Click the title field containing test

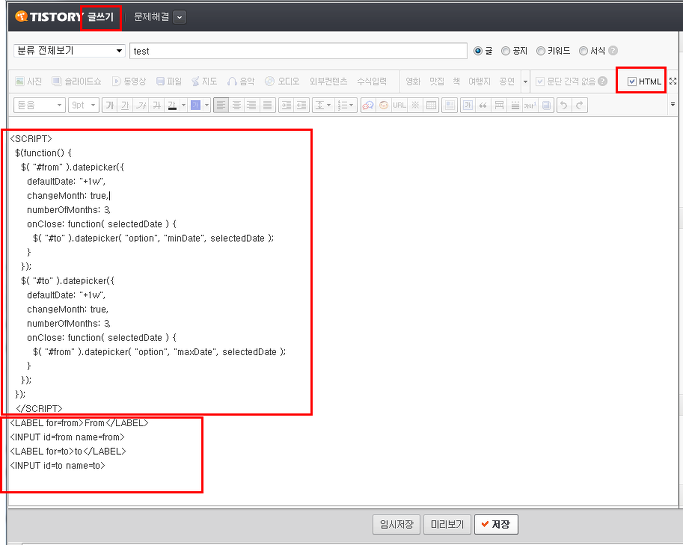(298, 51)
